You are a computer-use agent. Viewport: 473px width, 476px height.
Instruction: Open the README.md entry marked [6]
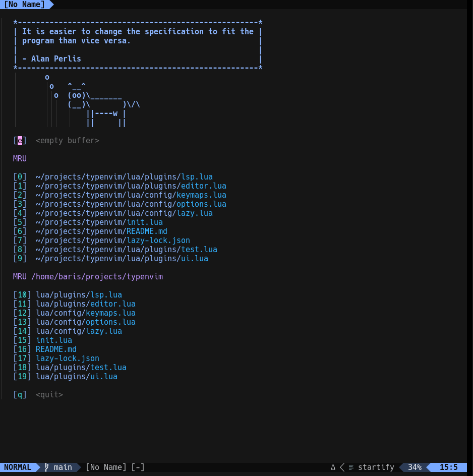(101, 231)
